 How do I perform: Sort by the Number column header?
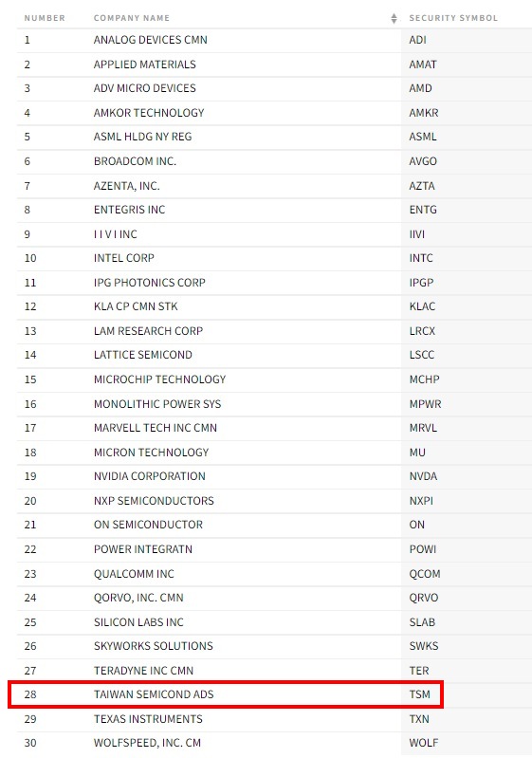click(45, 18)
